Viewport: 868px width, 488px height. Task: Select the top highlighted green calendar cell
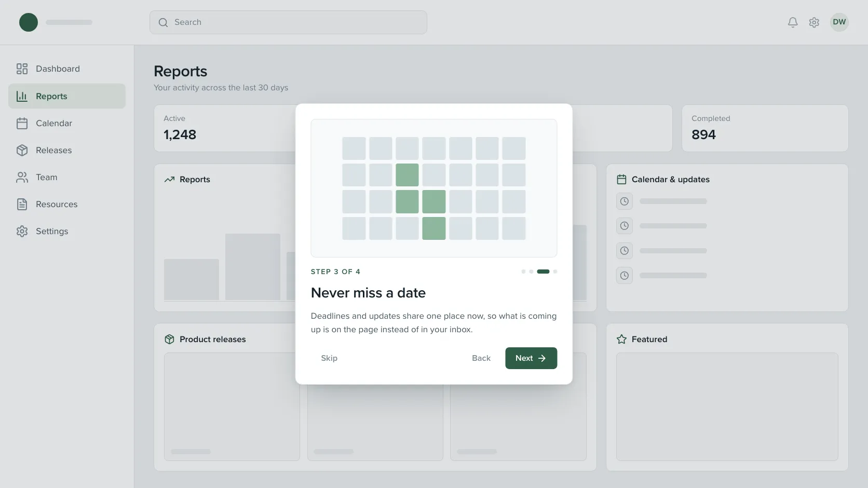[407, 175]
